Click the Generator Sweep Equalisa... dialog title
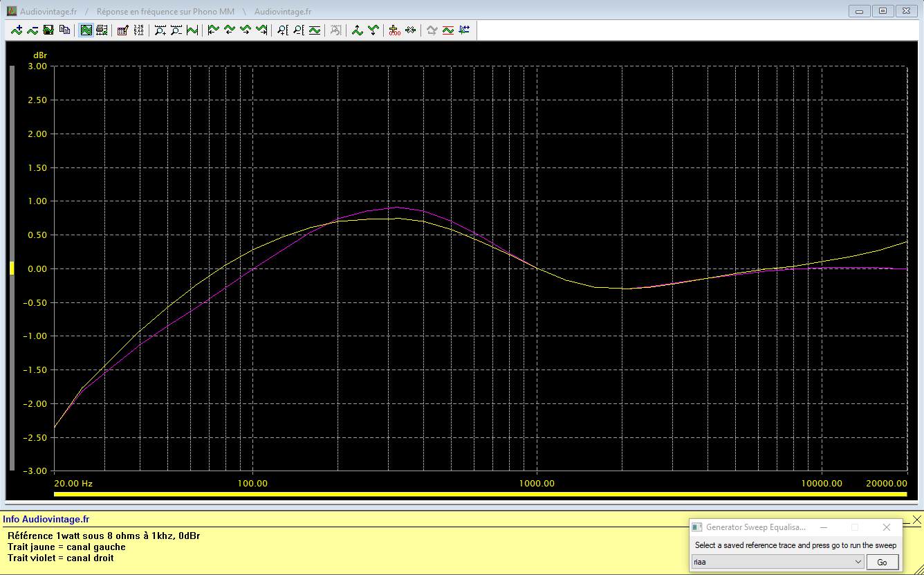 [755, 527]
